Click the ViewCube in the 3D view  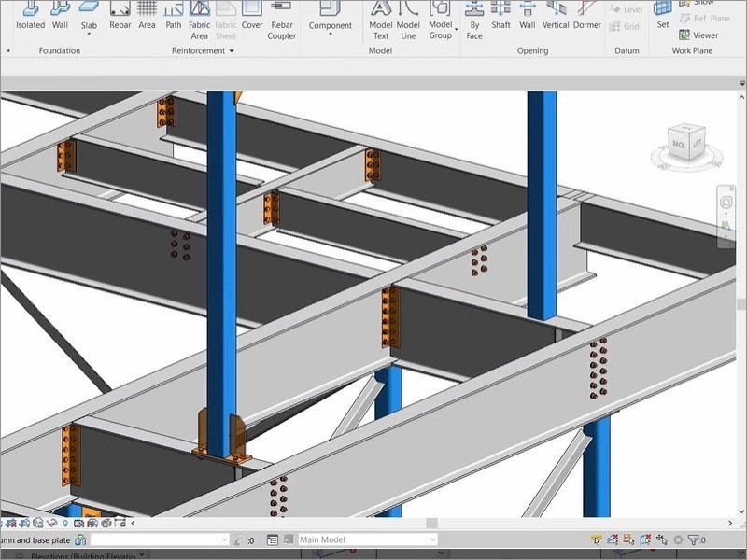pos(686,145)
